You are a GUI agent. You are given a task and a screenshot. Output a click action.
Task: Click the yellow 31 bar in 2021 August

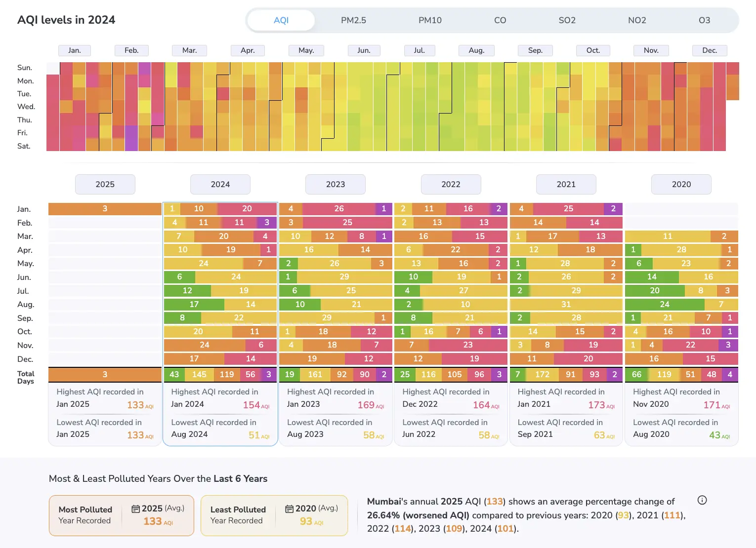566,305
